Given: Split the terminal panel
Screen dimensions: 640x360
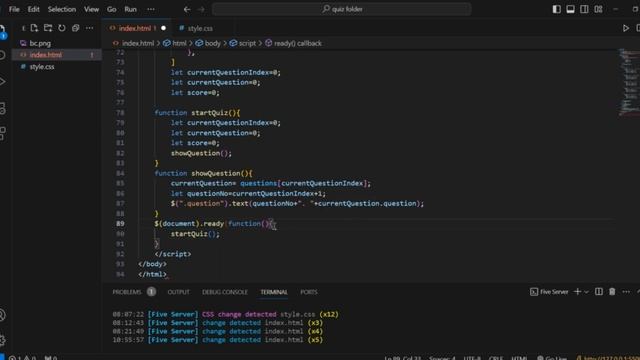Looking at the screenshot, I should click(x=598, y=291).
